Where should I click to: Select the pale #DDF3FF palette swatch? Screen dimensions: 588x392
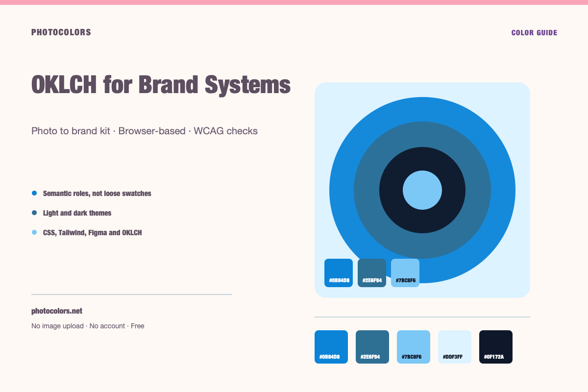(x=455, y=347)
